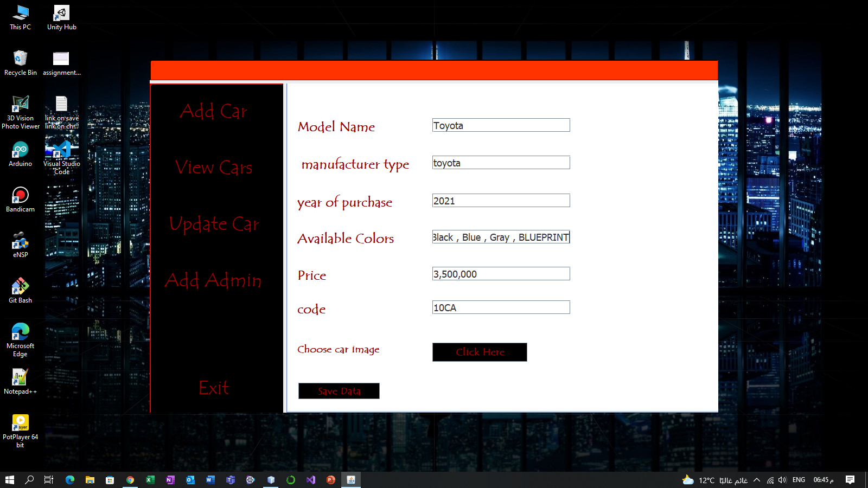This screenshot has width=868, height=488.
Task: Open Word from the taskbar
Action: [210, 480]
